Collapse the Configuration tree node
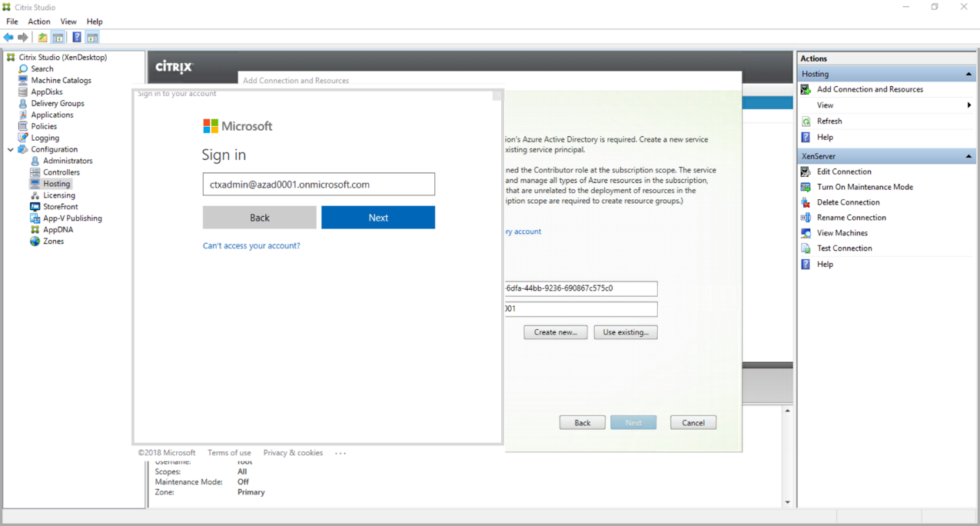 (11, 150)
